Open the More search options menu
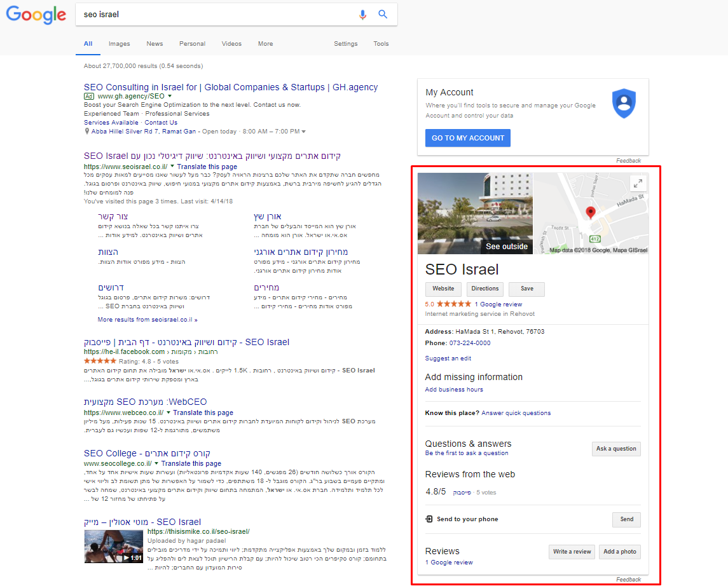 [x=265, y=44]
